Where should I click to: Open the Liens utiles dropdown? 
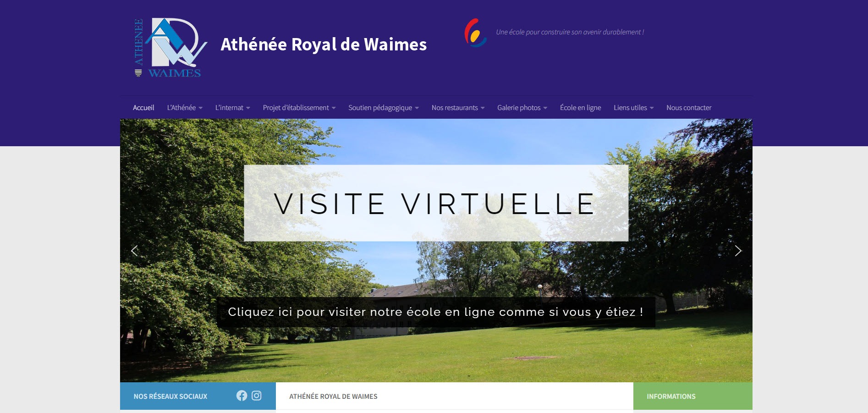pos(633,108)
